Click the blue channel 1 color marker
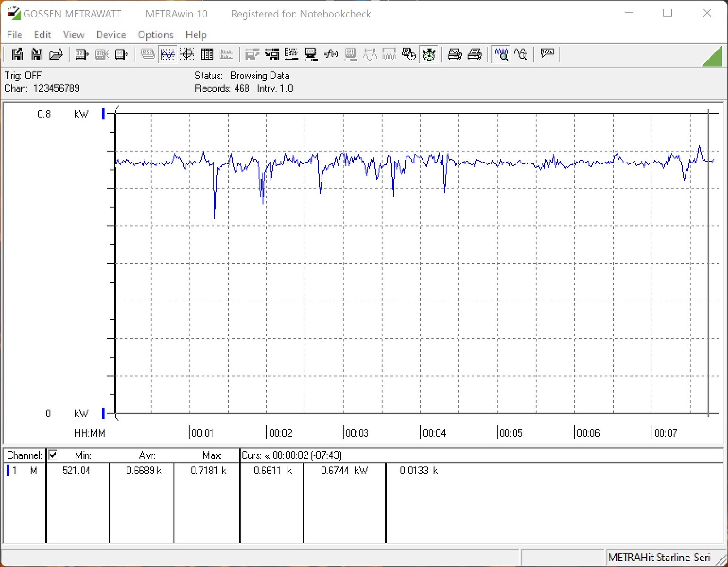 click(8, 471)
